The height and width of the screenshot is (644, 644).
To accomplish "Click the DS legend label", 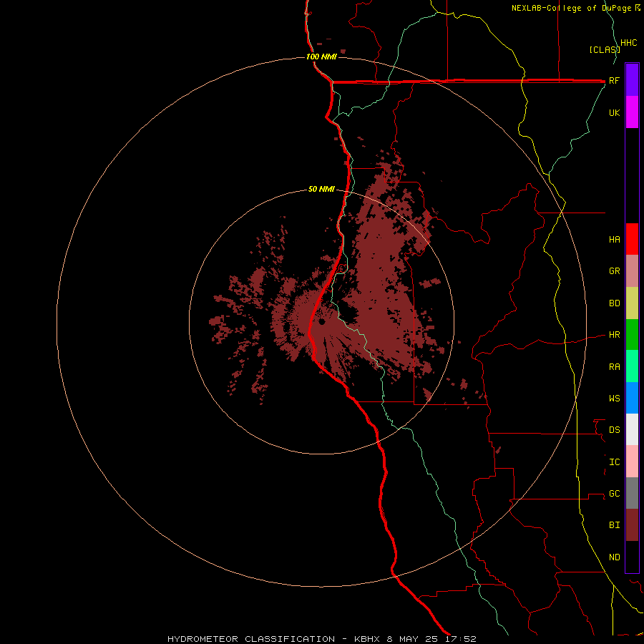I will click(x=614, y=429).
